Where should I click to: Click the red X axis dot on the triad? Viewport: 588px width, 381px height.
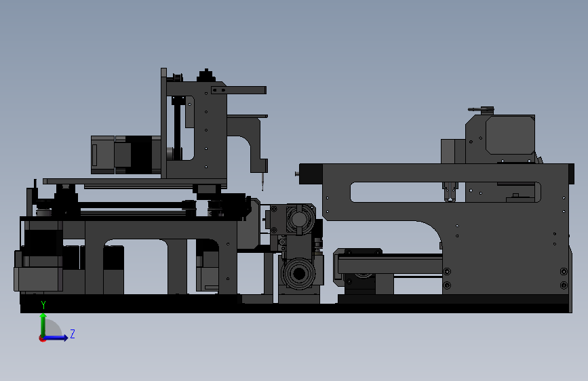click(x=42, y=338)
